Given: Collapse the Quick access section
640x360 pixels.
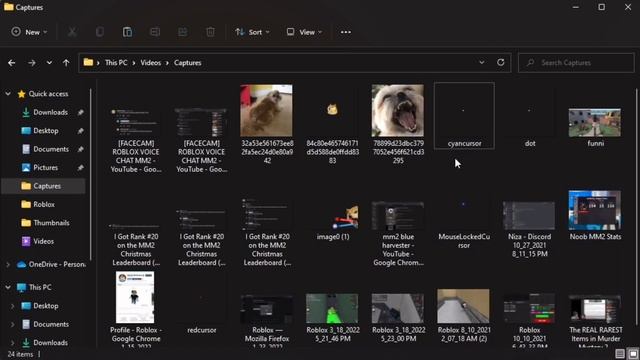Looking at the screenshot, I should tap(8, 94).
